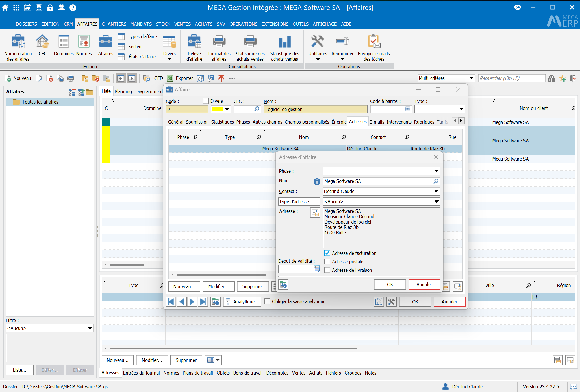580x392 pixels.
Task: Click the red up-arrow toolbar icon
Action: coord(221,78)
